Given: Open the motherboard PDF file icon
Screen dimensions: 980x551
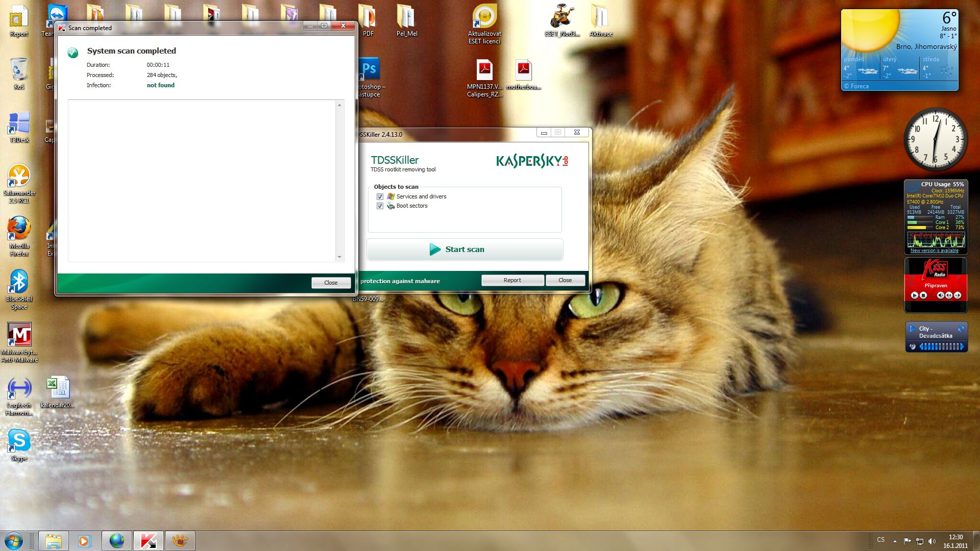Looking at the screenshot, I should point(523,70).
